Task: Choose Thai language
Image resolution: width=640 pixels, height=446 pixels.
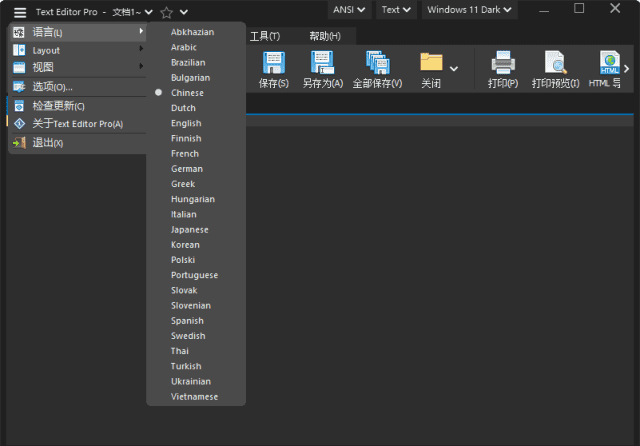Action: [x=196, y=351]
